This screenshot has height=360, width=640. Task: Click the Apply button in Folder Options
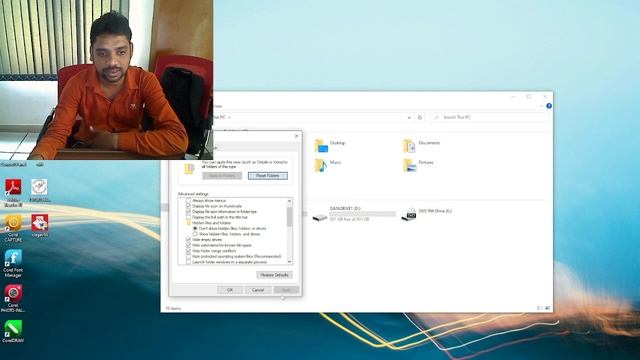pos(286,290)
